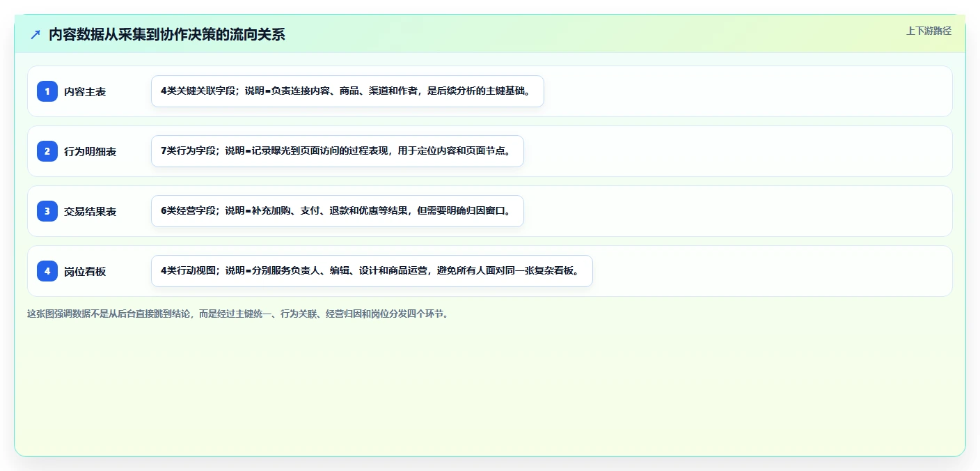Click the 7类行为字段 description box
This screenshot has width=980, height=471.
click(337, 151)
